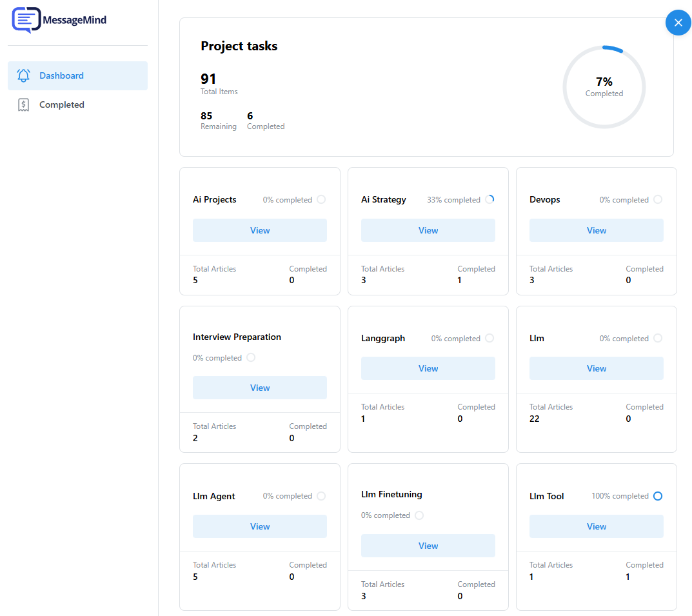
Task: View the Ai Projects category
Action: point(260,230)
